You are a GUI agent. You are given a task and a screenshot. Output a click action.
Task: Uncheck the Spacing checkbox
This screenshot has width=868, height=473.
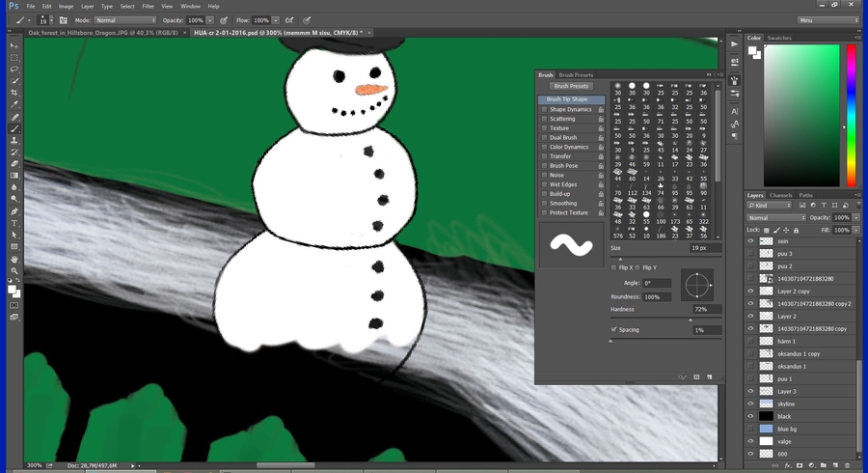click(614, 329)
